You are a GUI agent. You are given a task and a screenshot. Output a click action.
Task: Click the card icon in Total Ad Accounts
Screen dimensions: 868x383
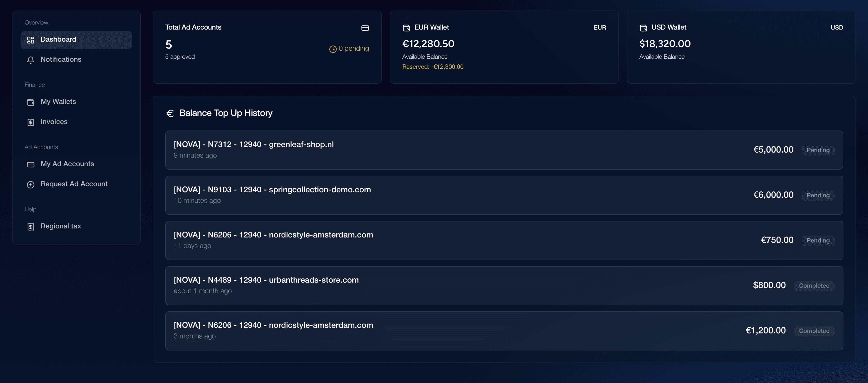tap(365, 28)
